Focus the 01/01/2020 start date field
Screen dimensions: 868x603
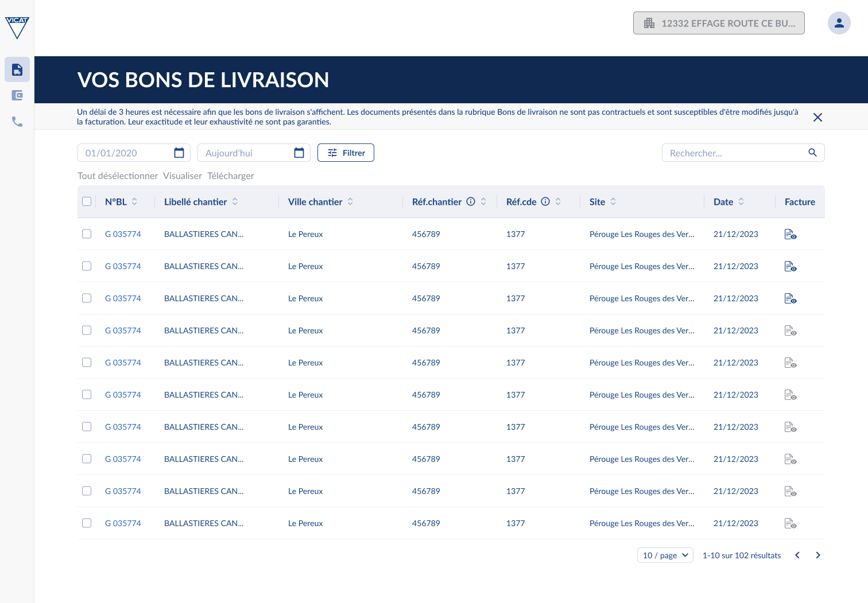134,153
